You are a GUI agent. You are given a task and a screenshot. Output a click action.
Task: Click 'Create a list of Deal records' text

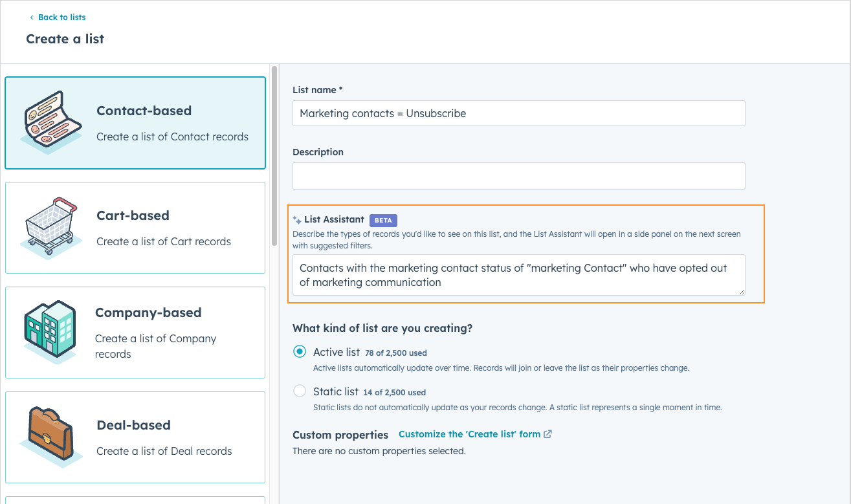tap(164, 451)
